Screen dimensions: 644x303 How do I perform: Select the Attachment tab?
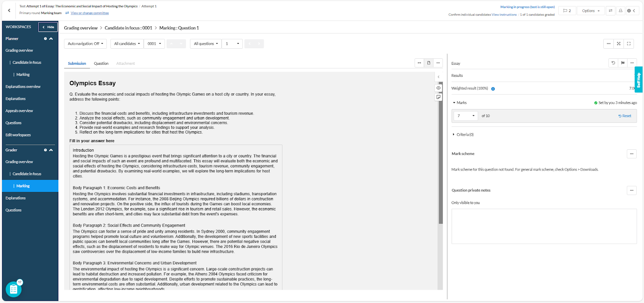coord(126,64)
